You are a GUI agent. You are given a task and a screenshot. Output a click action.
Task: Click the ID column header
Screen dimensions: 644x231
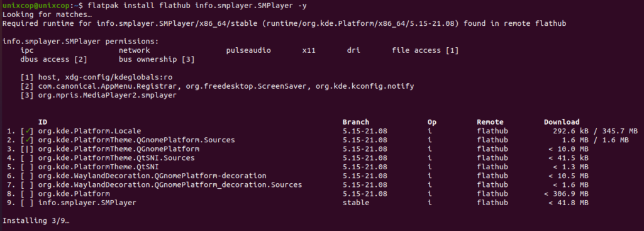43,122
